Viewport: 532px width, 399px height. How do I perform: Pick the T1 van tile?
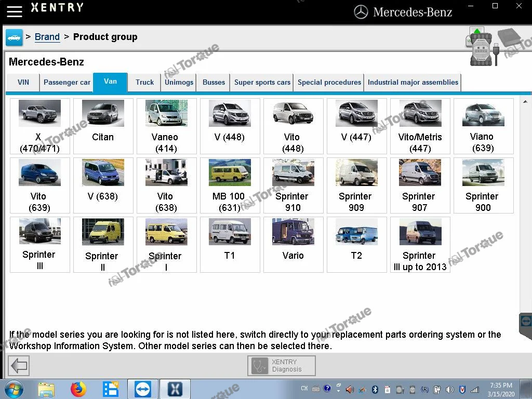pos(230,245)
